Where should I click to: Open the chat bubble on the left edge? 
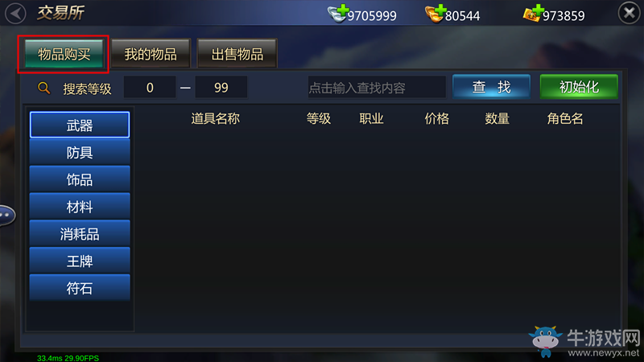7,215
